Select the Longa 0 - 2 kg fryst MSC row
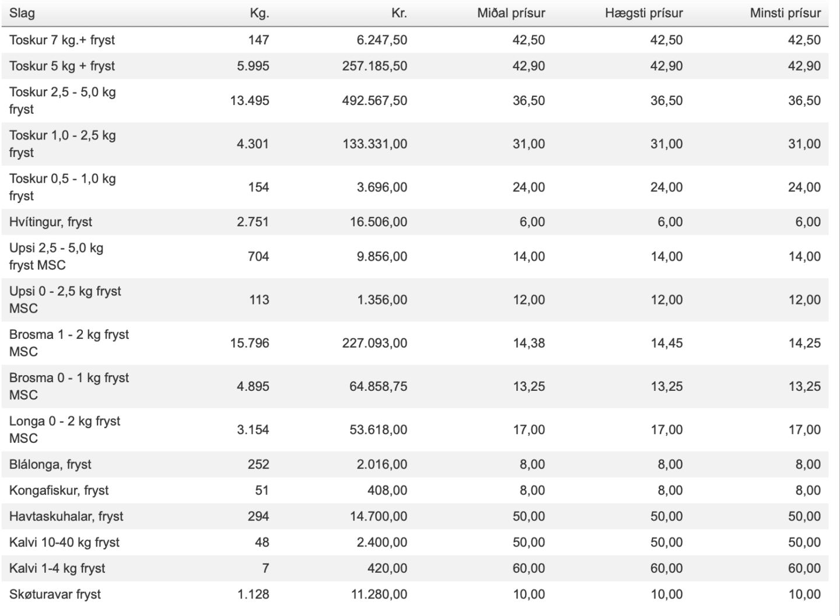This screenshot has width=840, height=616. (415, 430)
